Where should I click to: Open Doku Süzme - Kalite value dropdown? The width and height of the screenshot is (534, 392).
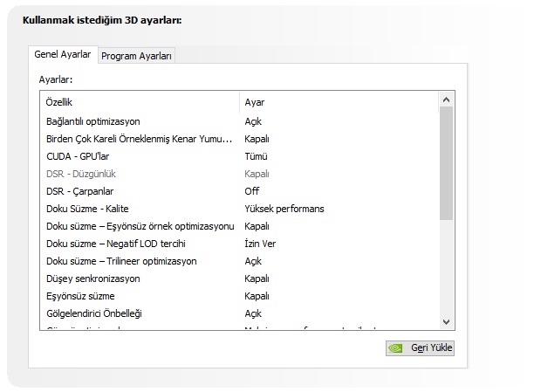coord(284,209)
